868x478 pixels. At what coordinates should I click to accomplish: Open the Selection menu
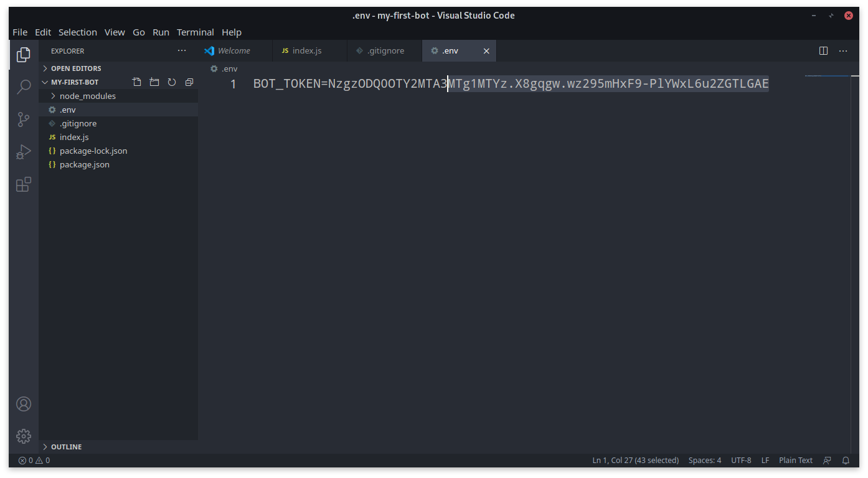78,32
